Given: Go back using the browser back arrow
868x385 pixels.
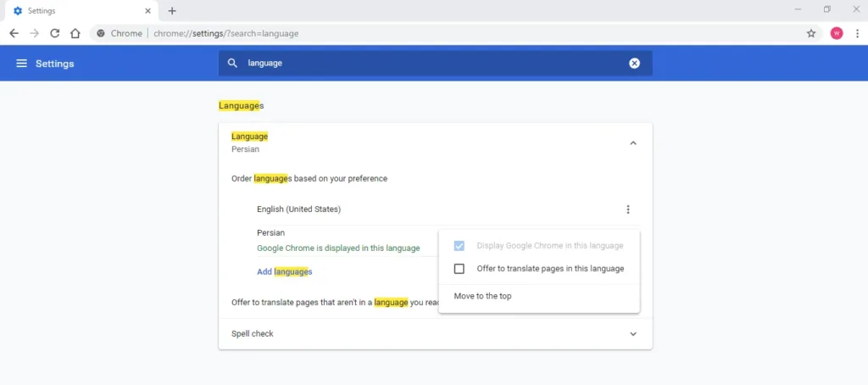Looking at the screenshot, I should [14, 33].
